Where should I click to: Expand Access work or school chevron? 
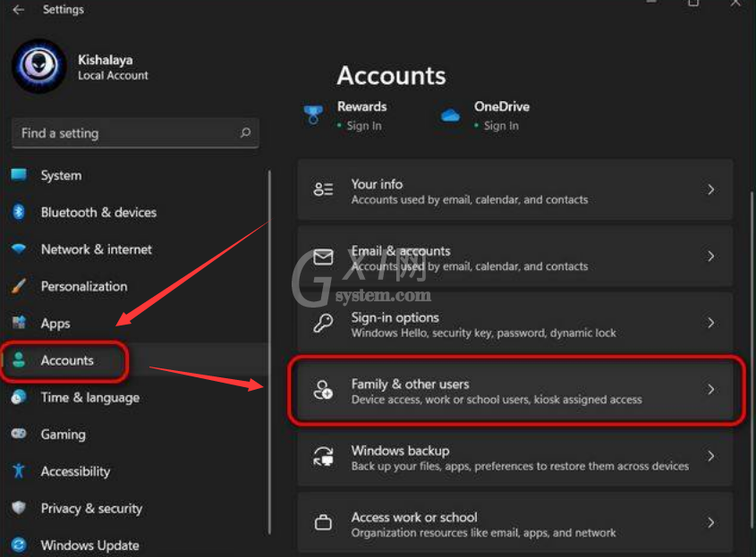[710, 522]
